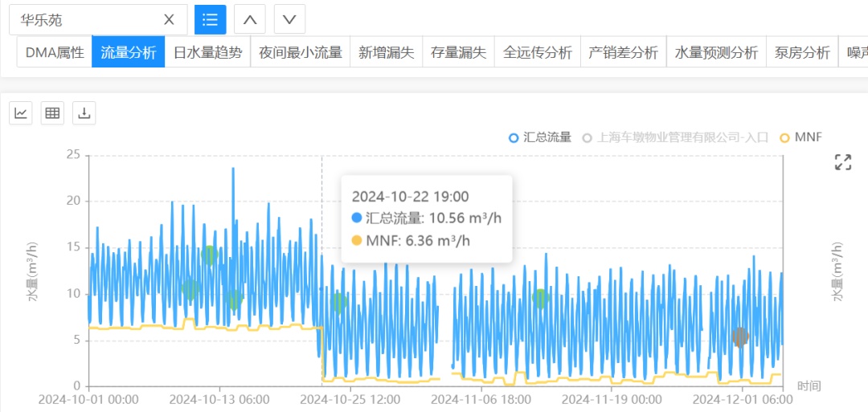Switch to line chart view icon
Screen dimensions: 868x412
coord(21,112)
